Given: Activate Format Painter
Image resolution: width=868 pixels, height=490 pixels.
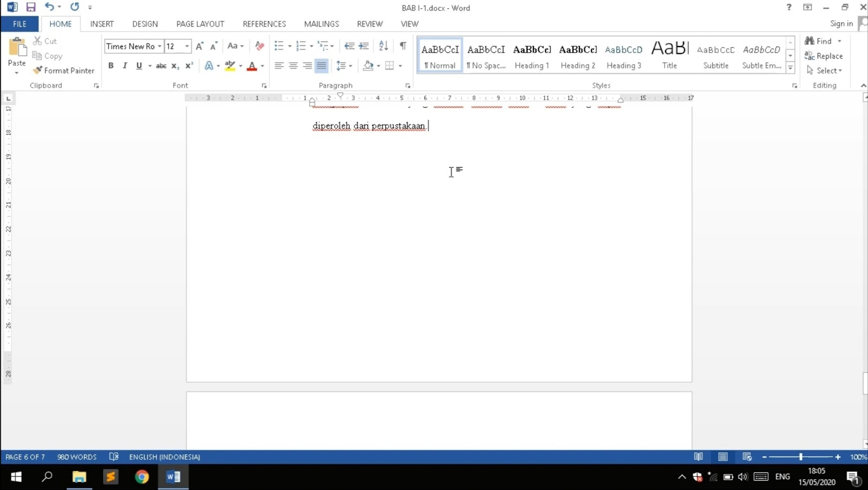Looking at the screenshot, I should pos(63,70).
